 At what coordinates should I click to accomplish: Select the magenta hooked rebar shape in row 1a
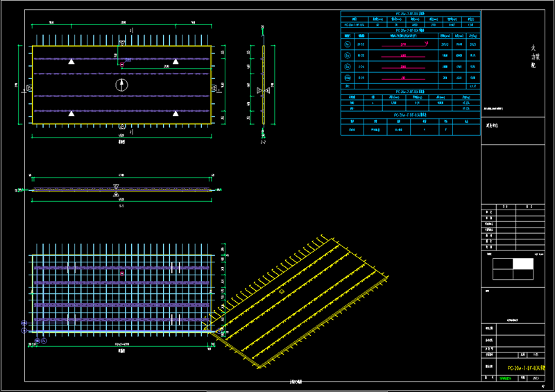coord(404,44)
